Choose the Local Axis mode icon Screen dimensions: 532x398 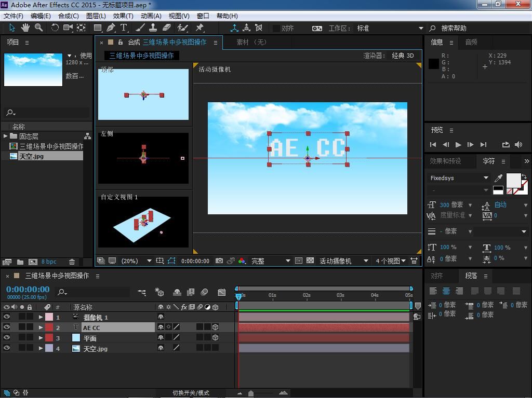[x=234, y=28]
